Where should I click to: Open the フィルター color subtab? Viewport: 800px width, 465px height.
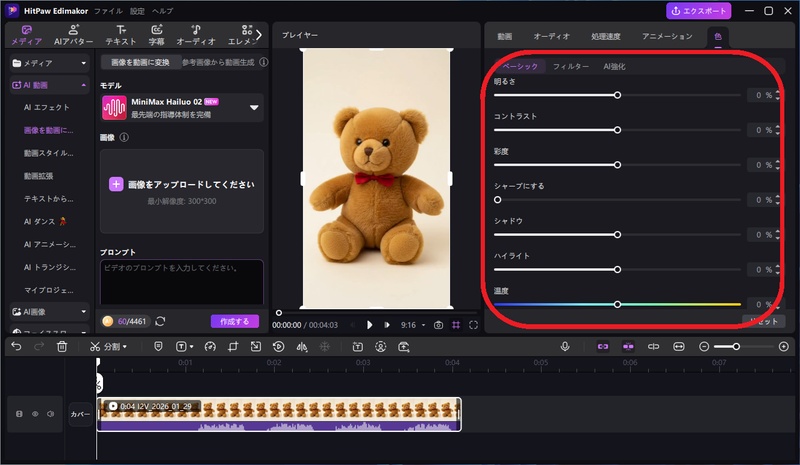570,66
